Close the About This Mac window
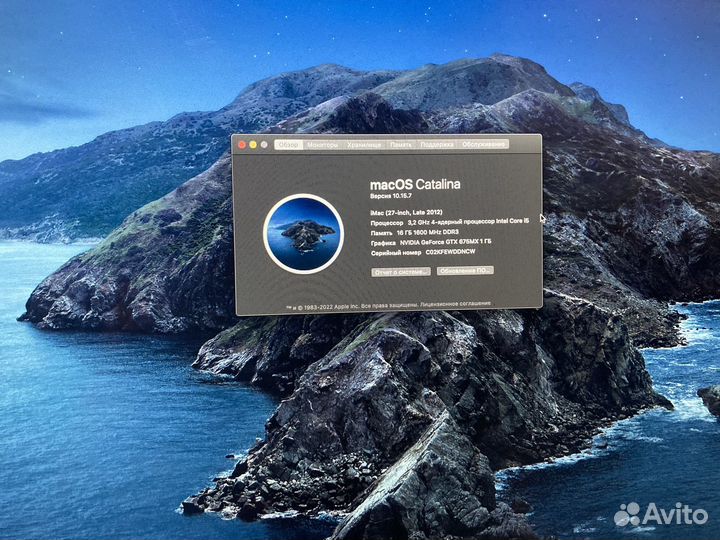720x540 pixels. tap(242, 145)
